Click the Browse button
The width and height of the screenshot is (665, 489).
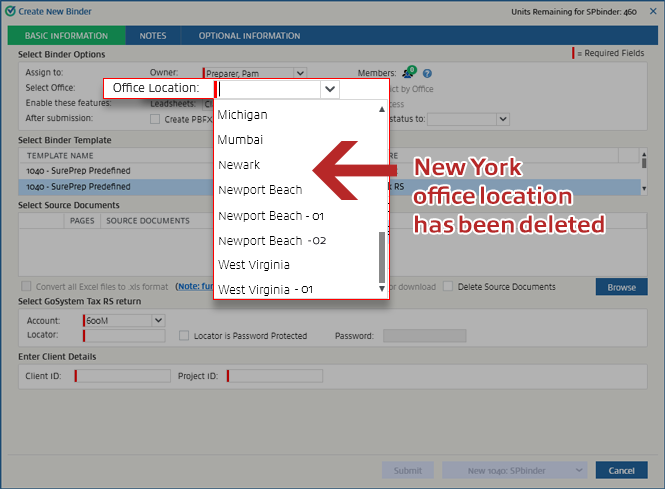621,287
